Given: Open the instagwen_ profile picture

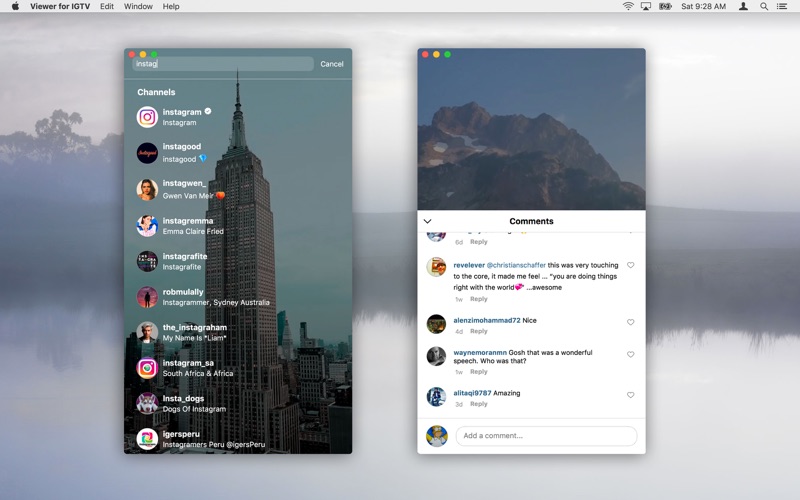Looking at the screenshot, I should point(147,189).
